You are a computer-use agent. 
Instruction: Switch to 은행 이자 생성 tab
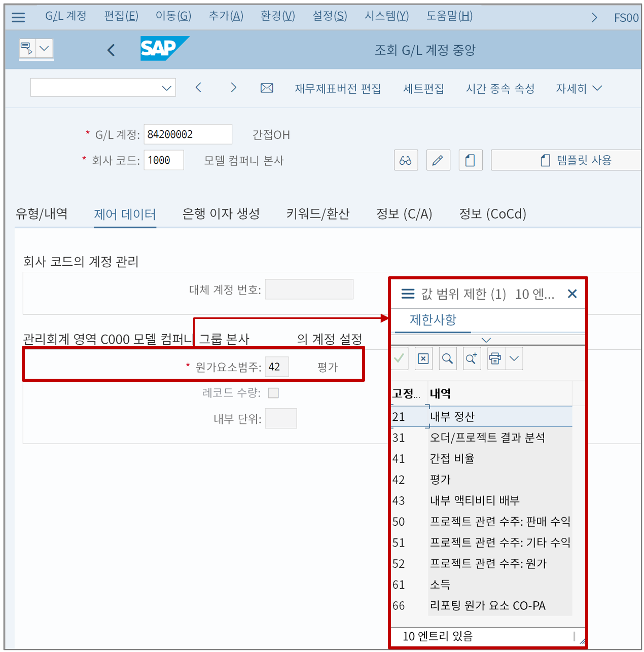coord(221,214)
